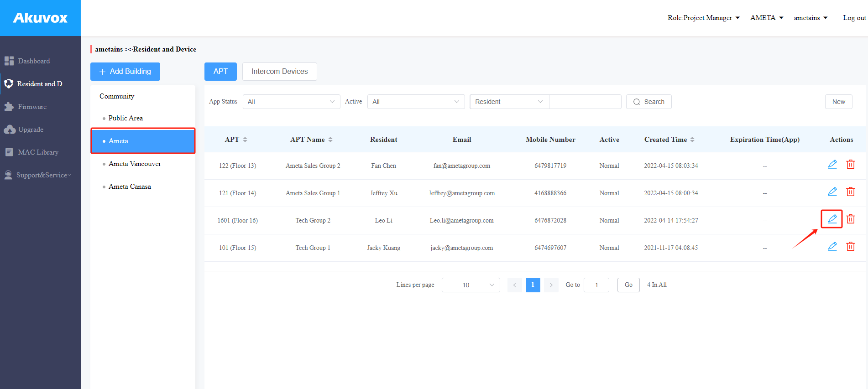Viewport: 868px width, 389px height.
Task: Select Ameta Canasa building
Action: click(x=130, y=187)
